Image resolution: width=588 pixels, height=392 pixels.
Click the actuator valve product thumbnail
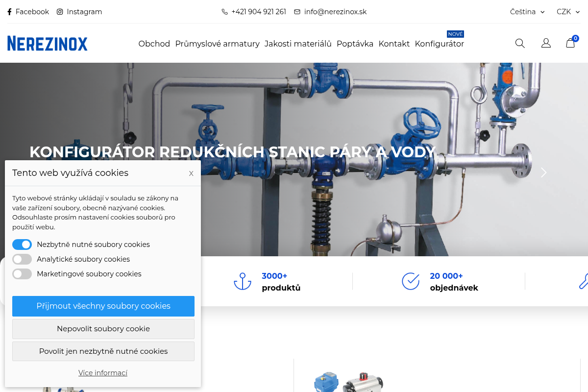coord(348,382)
